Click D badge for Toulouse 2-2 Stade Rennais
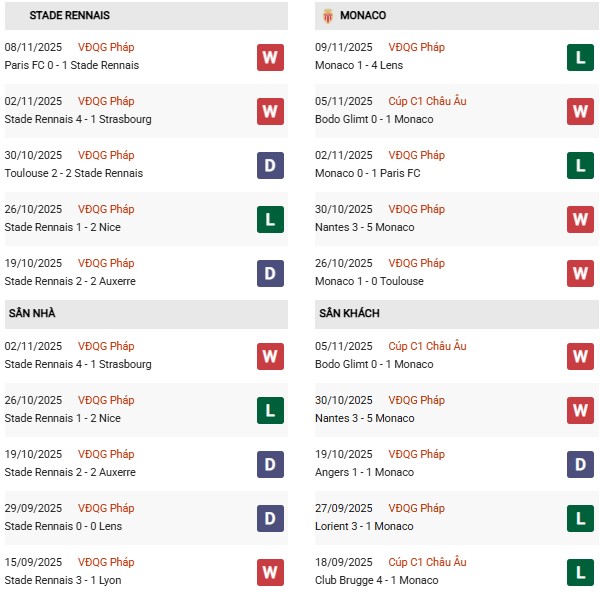 pyautogui.click(x=270, y=165)
